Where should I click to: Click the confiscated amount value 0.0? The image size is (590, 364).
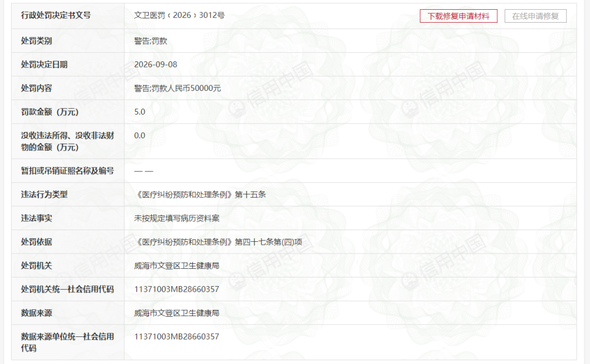click(x=140, y=136)
